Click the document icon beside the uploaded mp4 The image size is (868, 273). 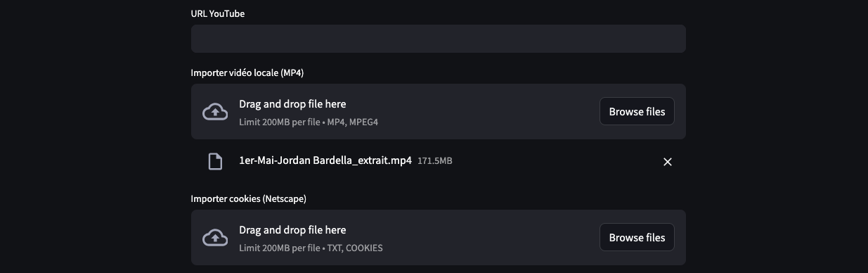click(x=215, y=161)
